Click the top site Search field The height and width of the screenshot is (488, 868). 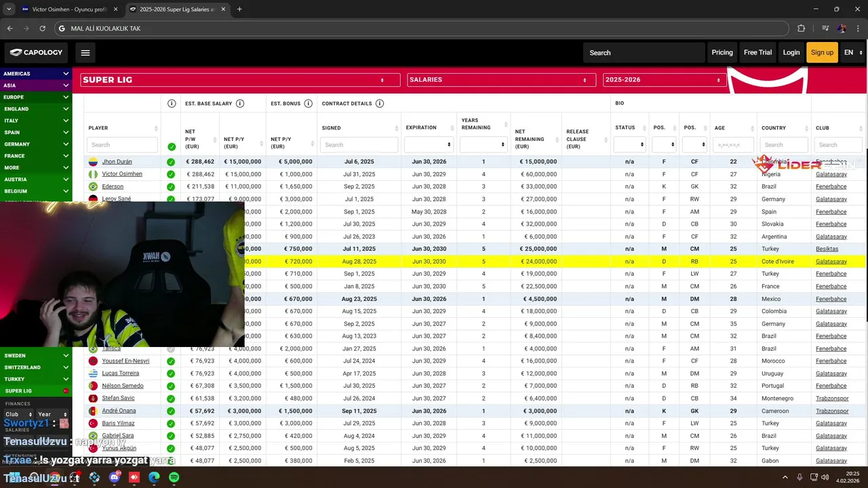tap(644, 52)
